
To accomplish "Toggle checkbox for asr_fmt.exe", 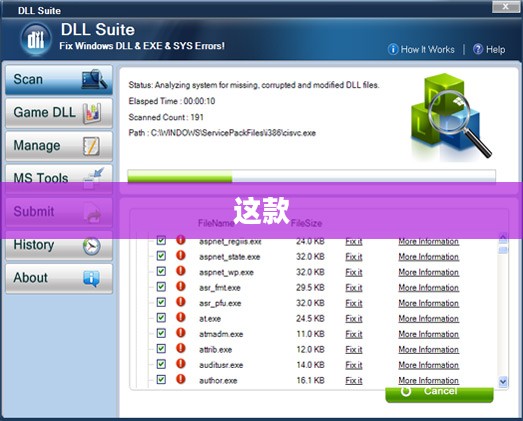I will (161, 287).
